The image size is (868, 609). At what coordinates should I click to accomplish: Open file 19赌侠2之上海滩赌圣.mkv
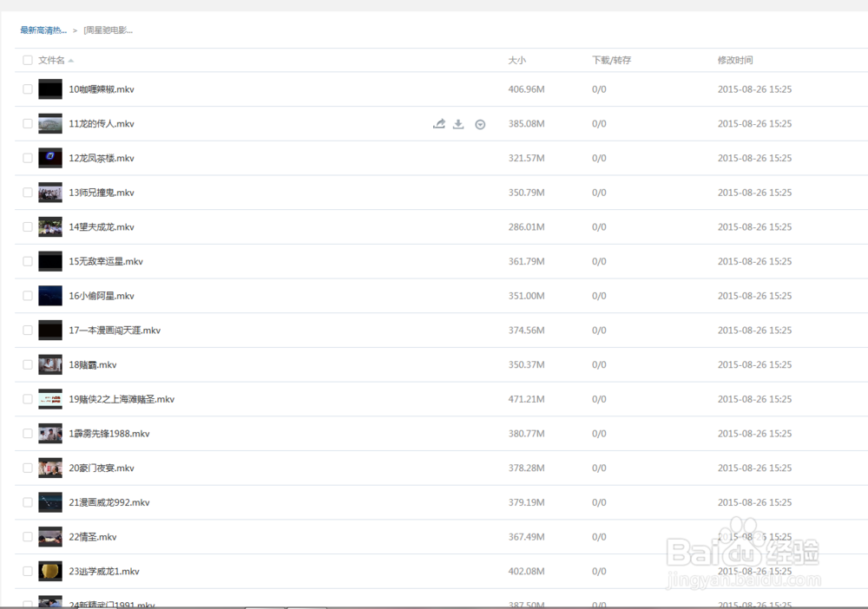click(122, 399)
